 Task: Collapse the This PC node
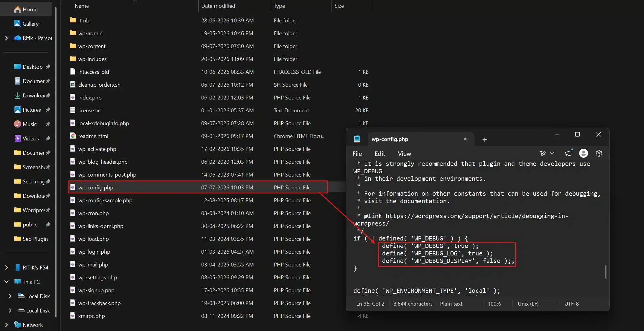(x=7, y=282)
